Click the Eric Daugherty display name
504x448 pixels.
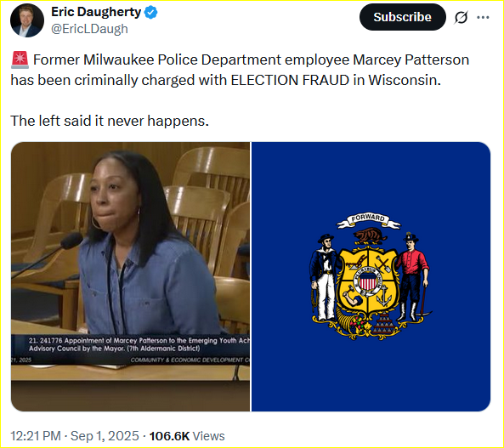click(96, 12)
